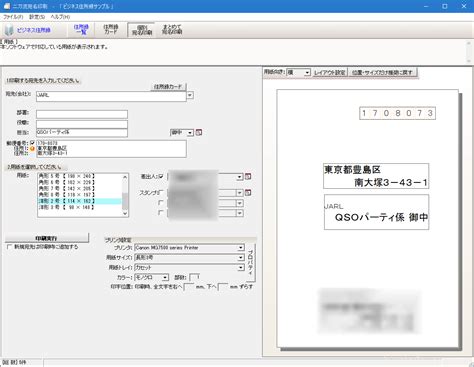Select 角形 8 号 in the paper list
The height and width of the screenshot is (367, 474).
pyautogui.click(x=79, y=195)
